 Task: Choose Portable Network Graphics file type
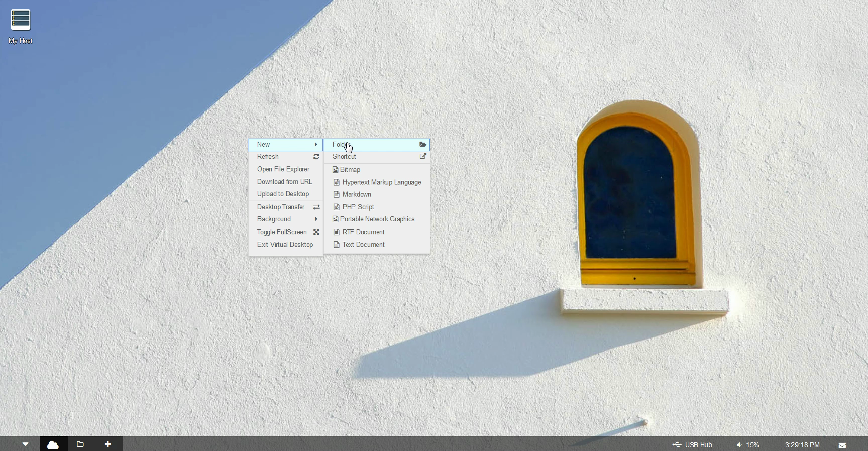[x=377, y=219]
